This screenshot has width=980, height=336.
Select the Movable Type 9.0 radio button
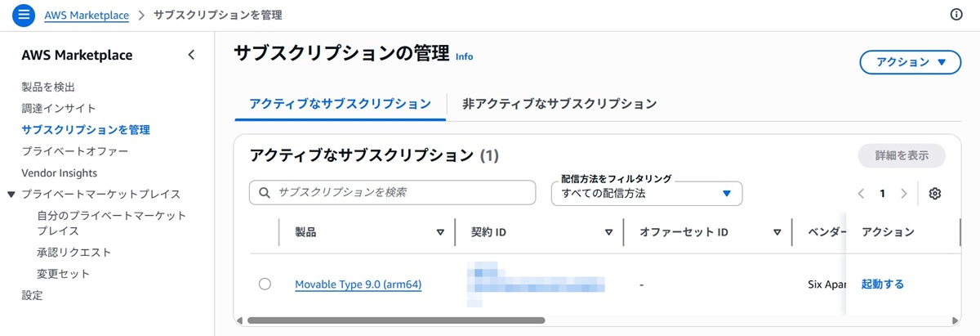point(265,284)
